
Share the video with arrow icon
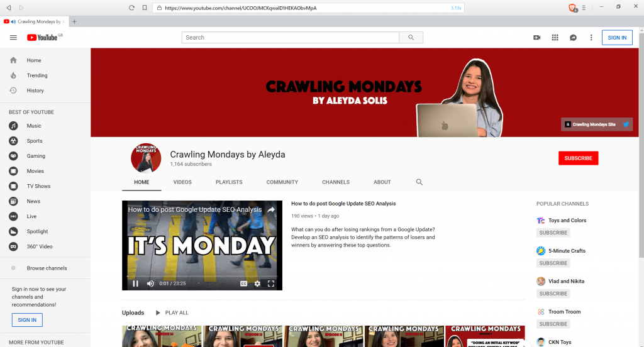271,209
